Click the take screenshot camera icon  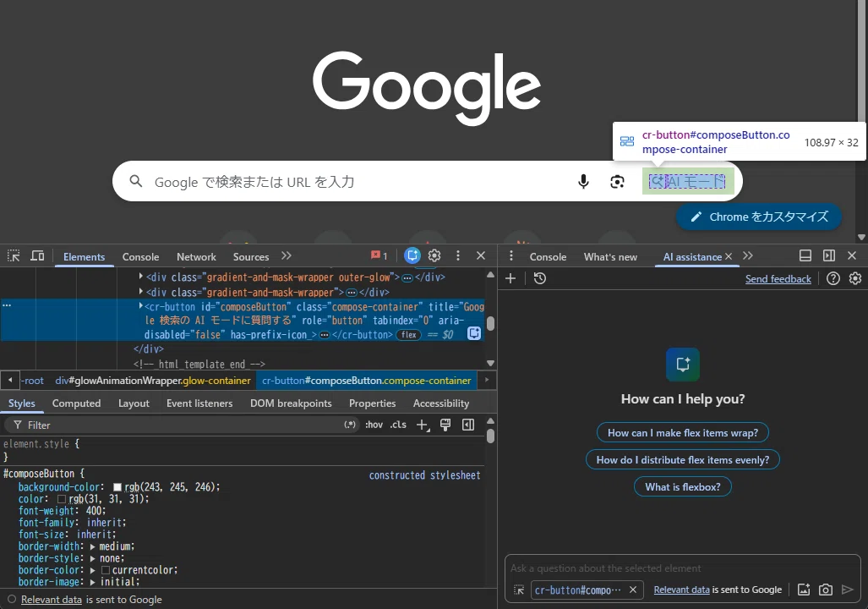[826, 590]
